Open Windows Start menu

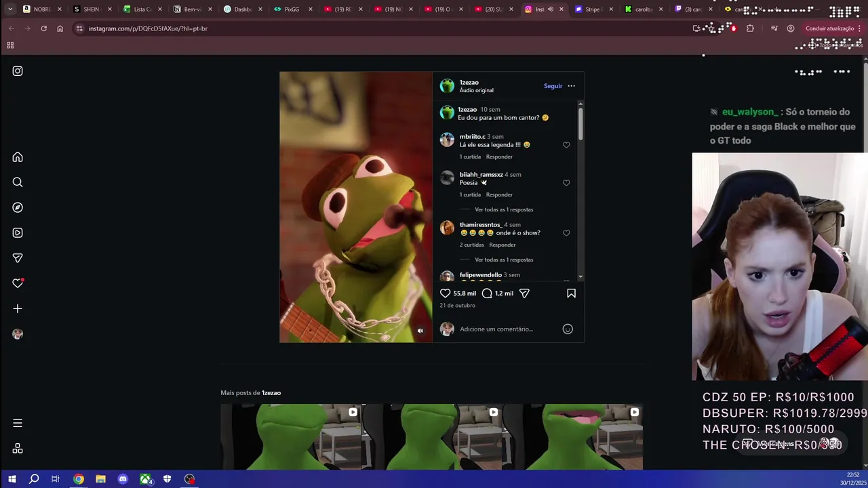pos(12,479)
